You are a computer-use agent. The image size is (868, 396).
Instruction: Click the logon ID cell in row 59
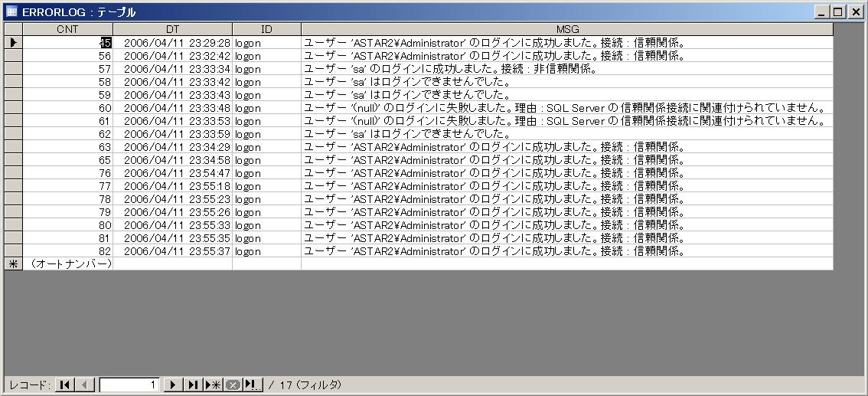pos(267,95)
